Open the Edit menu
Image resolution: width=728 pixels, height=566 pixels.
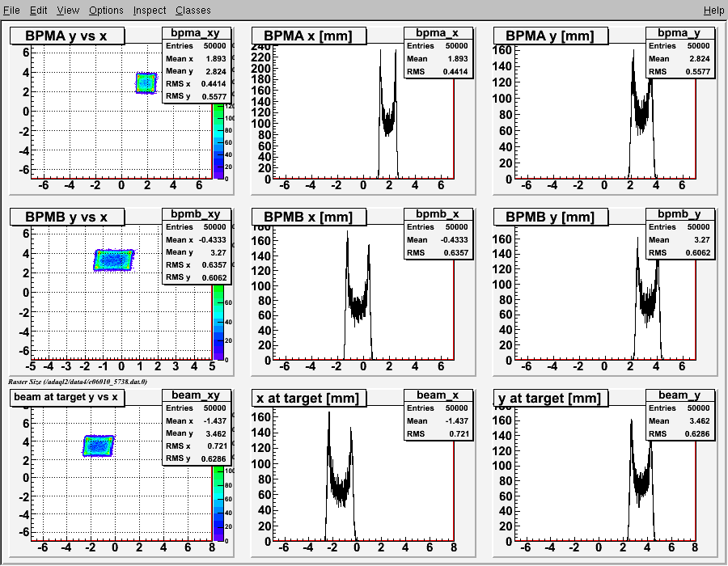pos(39,11)
